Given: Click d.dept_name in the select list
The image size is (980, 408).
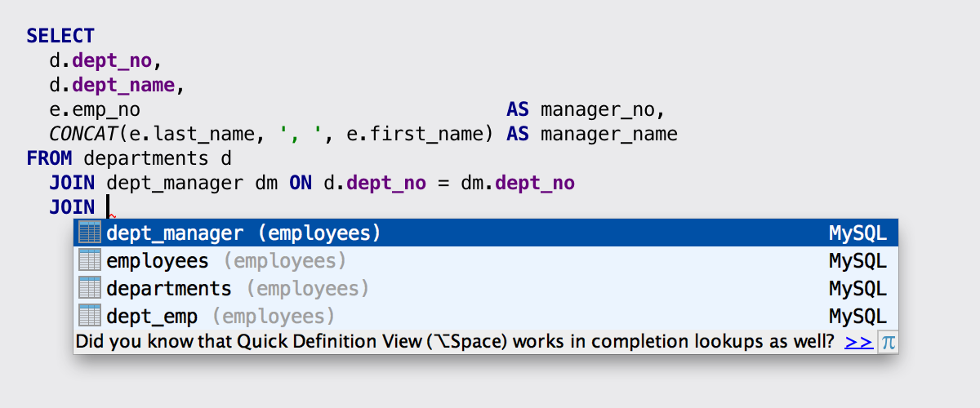Looking at the screenshot, I should pos(112,85).
